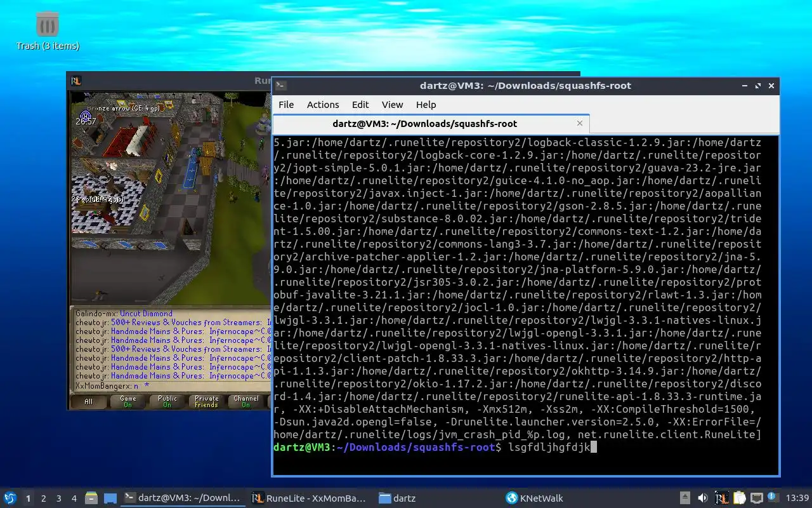
Task: Click Galindo-mx Uncut Diamond chat line
Action: 124,313
